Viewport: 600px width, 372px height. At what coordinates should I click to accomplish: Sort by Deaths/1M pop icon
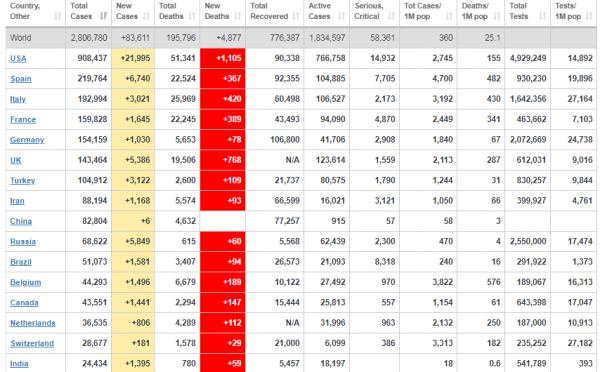tap(497, 16)
